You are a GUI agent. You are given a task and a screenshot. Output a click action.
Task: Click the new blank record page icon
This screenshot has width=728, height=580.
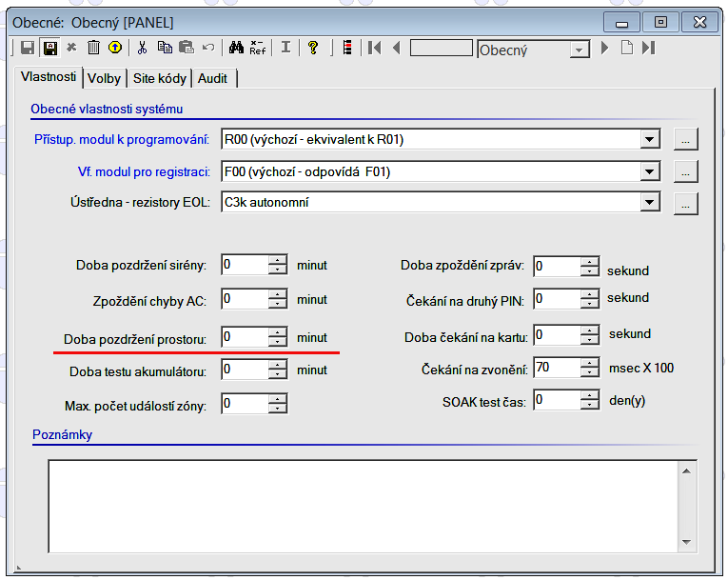tap(626, 48)
